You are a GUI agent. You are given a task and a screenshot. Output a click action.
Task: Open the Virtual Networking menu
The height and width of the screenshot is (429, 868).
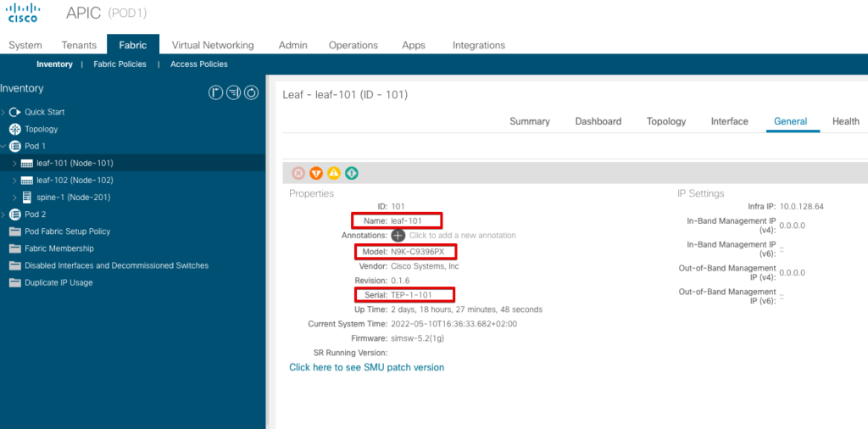(213, 45)
